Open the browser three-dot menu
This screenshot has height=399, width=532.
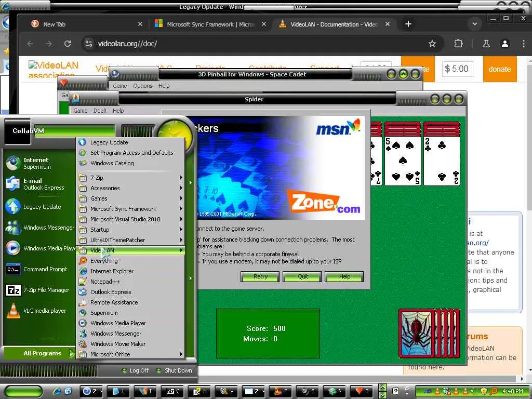524,44
